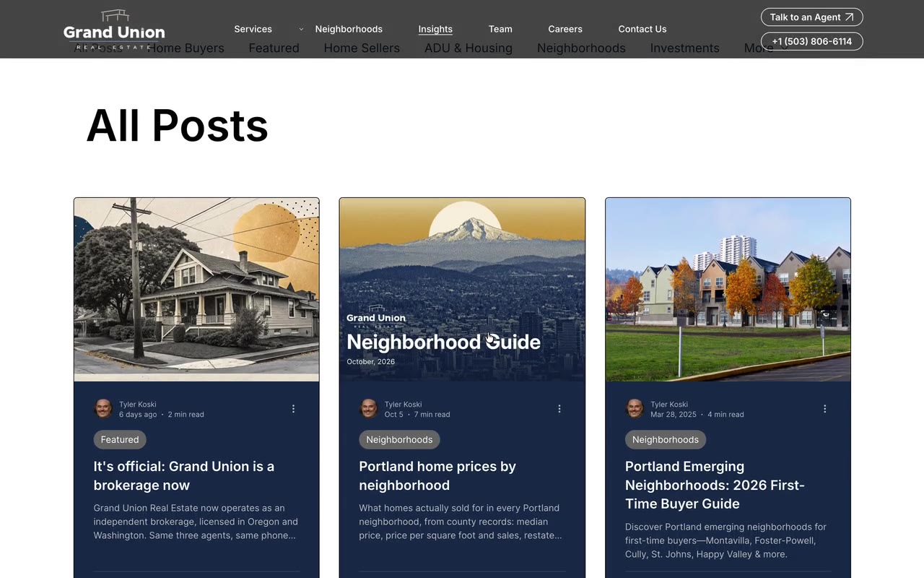The image size is (924, 578).
Task: Open "Portland Emerging Neighborhoods: 2026 First-Time Buyer Guide"
Action: point(715,486)
